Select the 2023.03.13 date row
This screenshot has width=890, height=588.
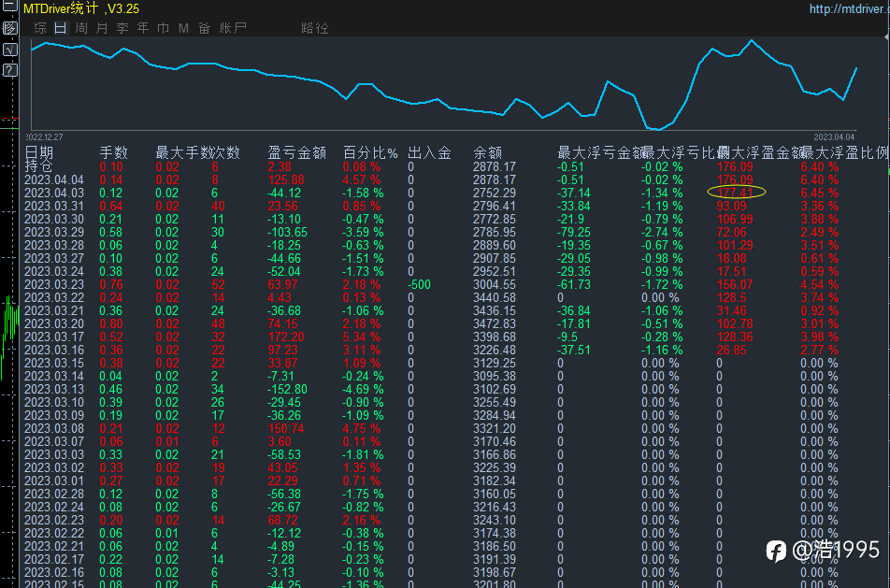54,389
